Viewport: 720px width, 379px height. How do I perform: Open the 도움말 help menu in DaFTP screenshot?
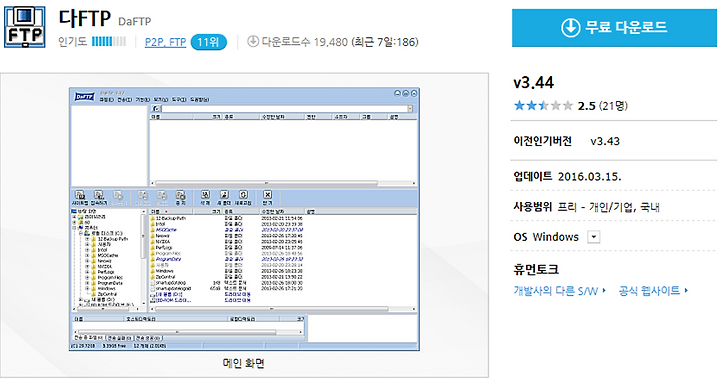point(200,100)
